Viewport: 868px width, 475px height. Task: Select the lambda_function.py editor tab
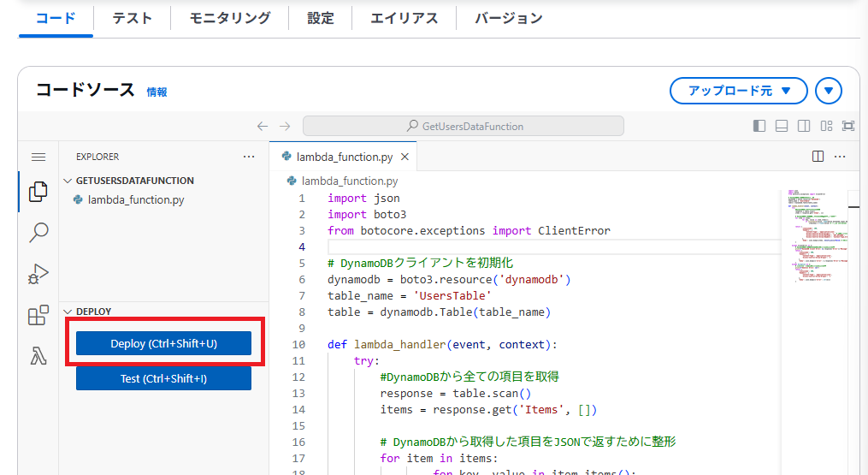tap(343, 157)
